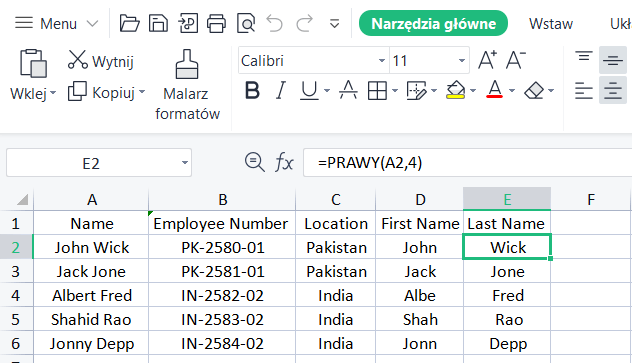Click the Name Box showing E2
The width and height of the screenshot is (632, 363).
pyautogui.click(x=91, y=163)
